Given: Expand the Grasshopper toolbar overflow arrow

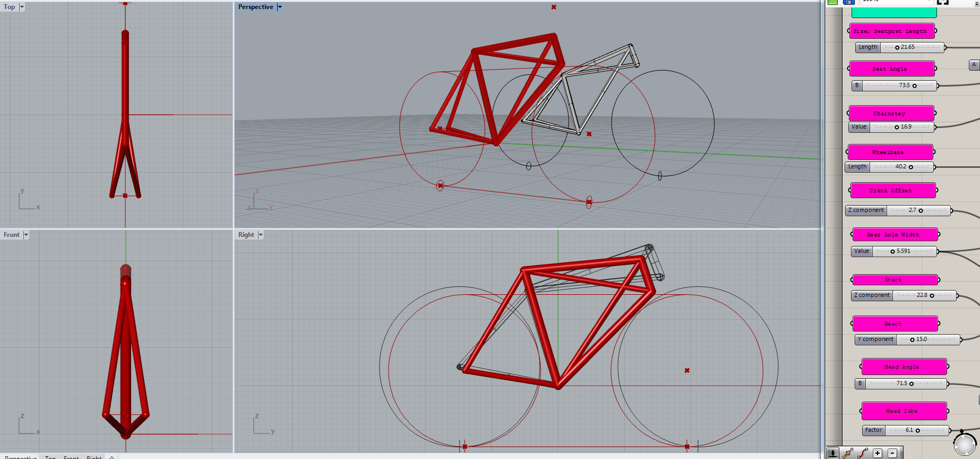Looking at the screenshot, I should [x=977, y=4].
